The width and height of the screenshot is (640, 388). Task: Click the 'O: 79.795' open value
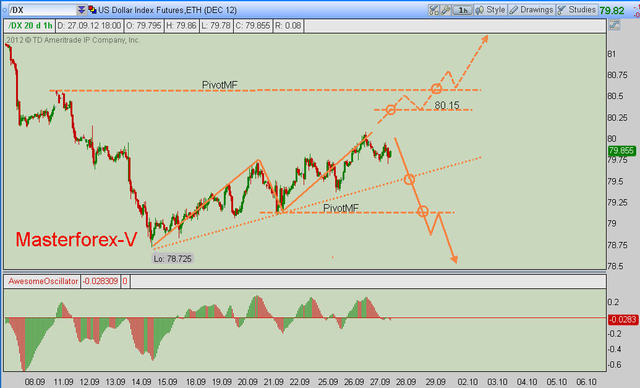click(x=144, y=26)
